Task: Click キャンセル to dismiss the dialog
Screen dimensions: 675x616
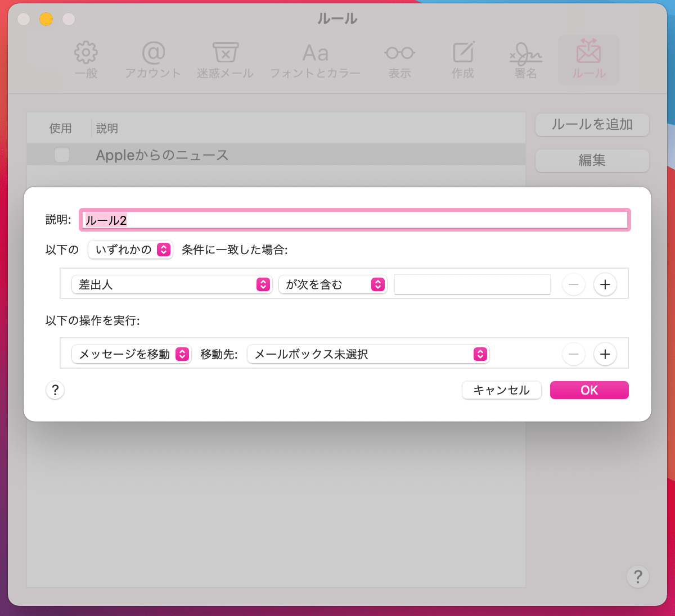Action: pos(501,390)
